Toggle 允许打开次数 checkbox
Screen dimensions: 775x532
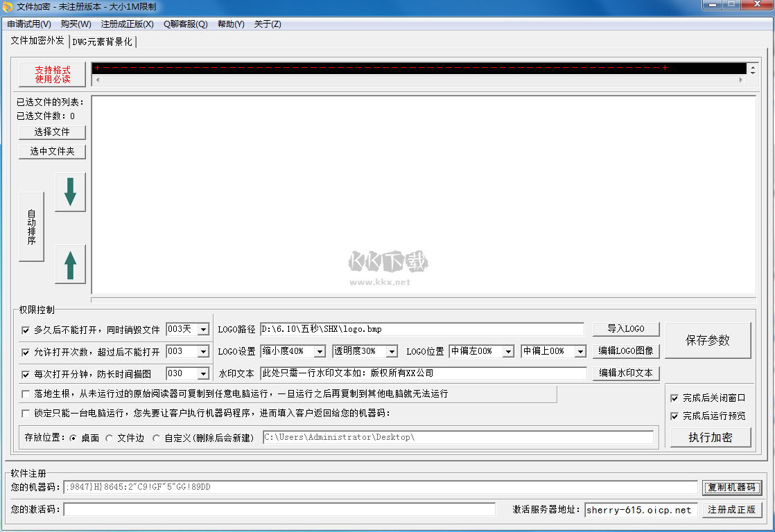pyautogui.click(x=26, y=352)
